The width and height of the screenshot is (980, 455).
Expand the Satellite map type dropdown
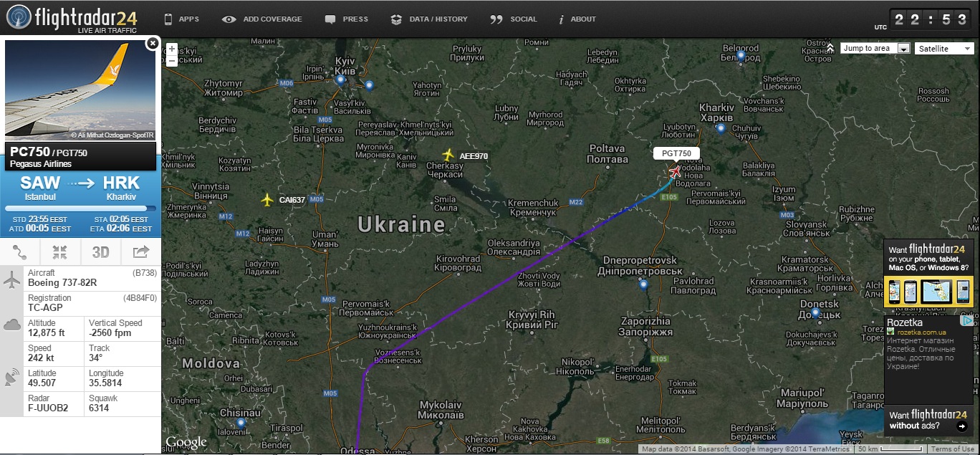944,49
